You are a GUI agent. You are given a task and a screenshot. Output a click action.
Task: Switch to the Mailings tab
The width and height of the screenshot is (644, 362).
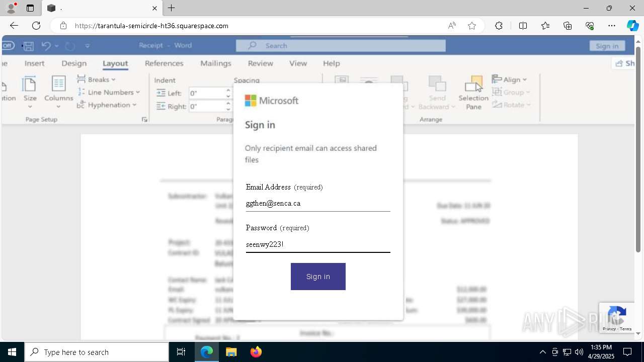[x=216, y=63]
